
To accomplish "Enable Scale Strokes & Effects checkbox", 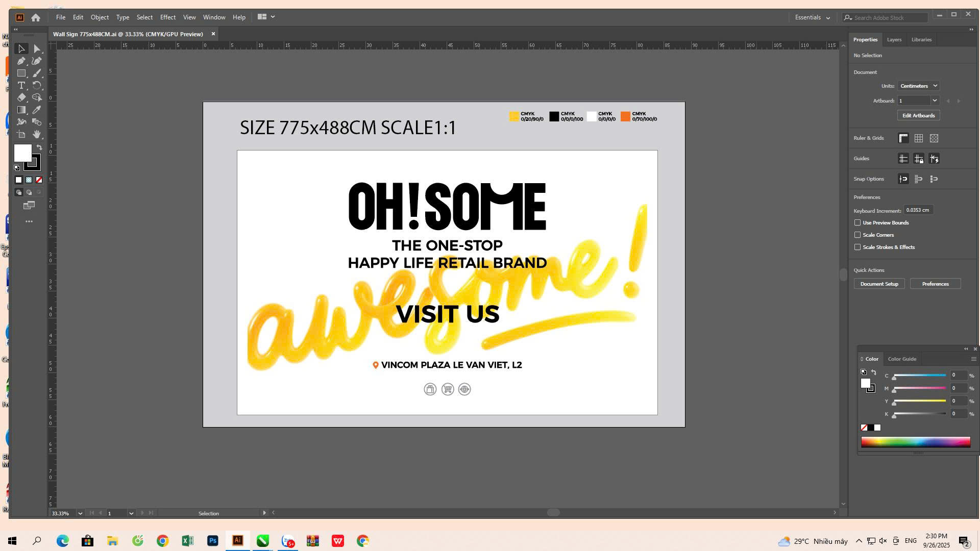I will click(x=857, y=247).
